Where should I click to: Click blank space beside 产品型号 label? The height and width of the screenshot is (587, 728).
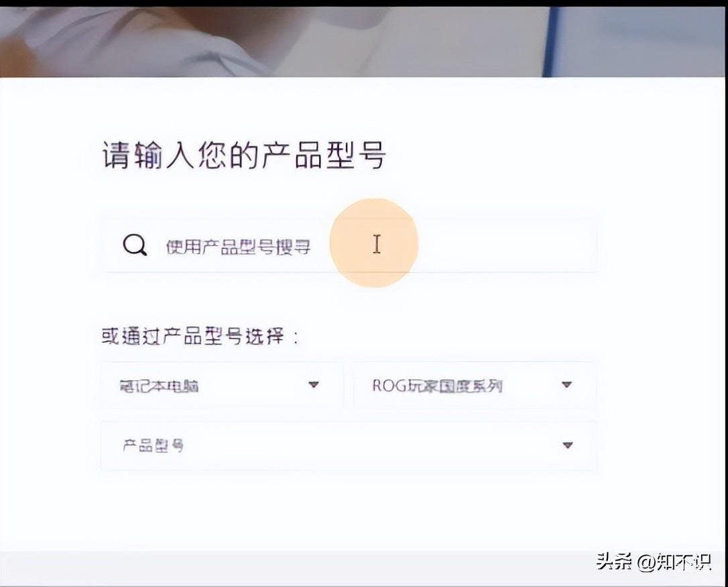(371, 446)
